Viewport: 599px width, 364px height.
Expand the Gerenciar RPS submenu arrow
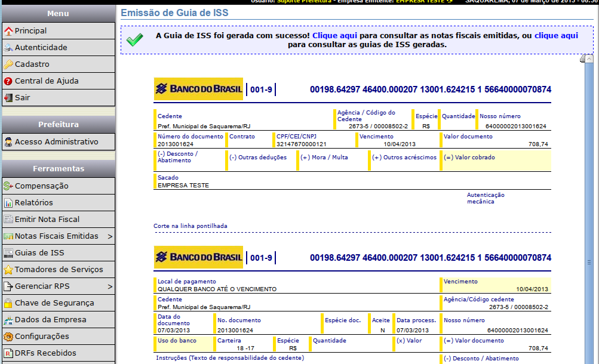coord(110,286)
